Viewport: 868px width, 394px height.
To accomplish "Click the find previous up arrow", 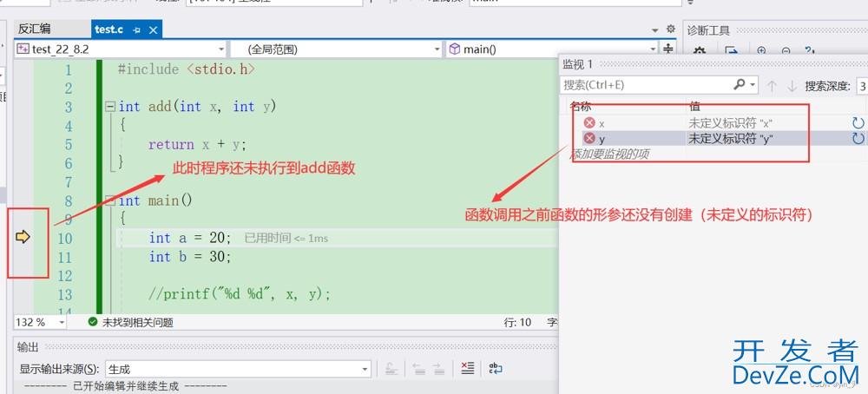I will point(773,86).
